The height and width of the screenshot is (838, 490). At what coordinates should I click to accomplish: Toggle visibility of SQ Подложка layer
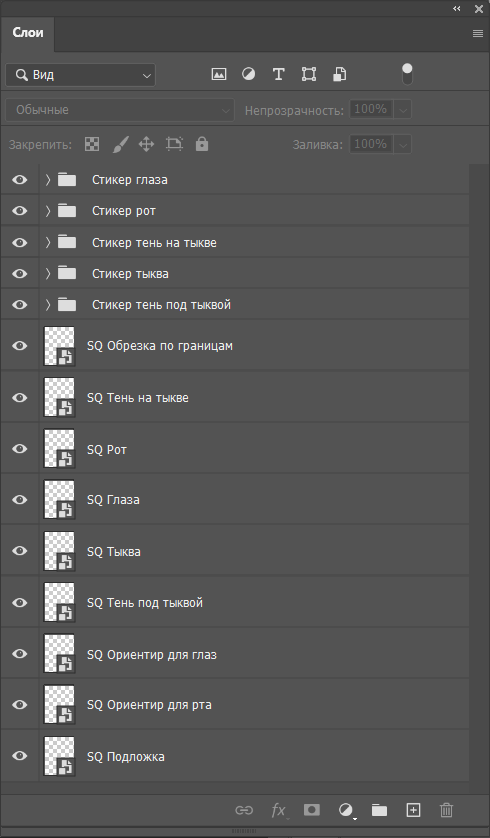pos(20,756)
